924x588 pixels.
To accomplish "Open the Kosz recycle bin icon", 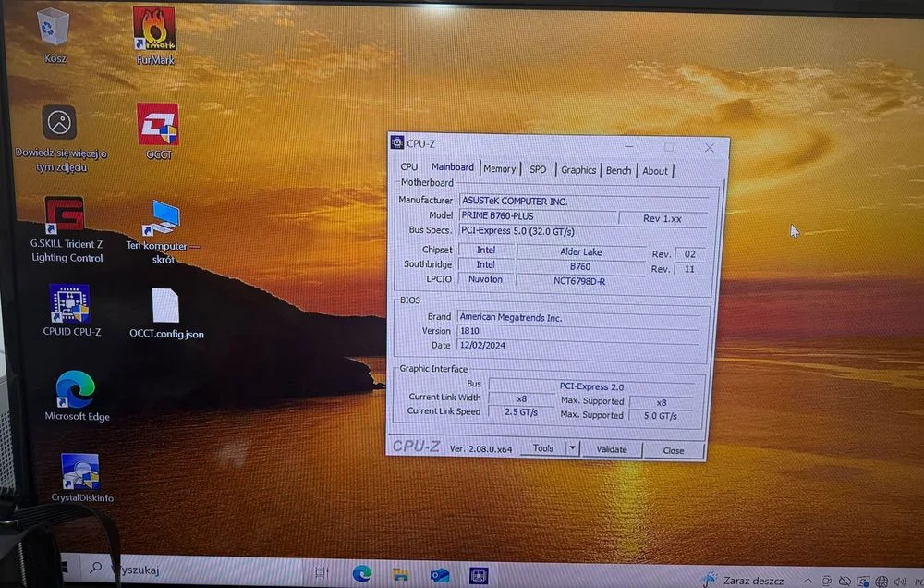I will pos(54,27).
